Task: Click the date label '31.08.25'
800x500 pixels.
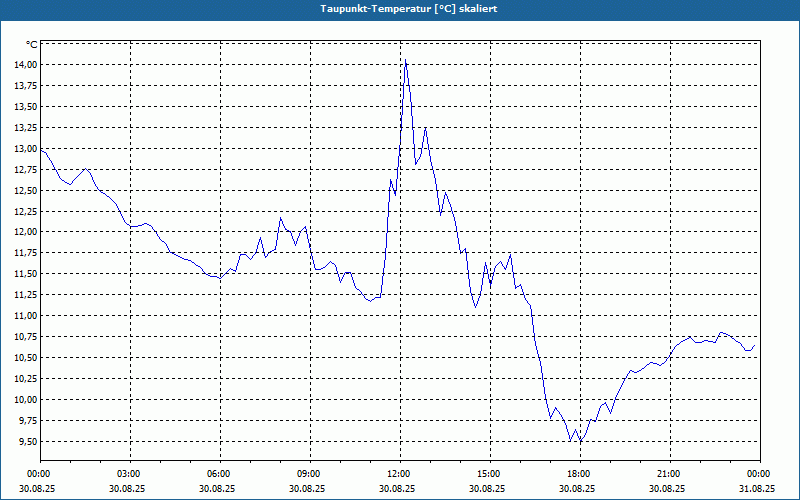Action: [757, 488]
